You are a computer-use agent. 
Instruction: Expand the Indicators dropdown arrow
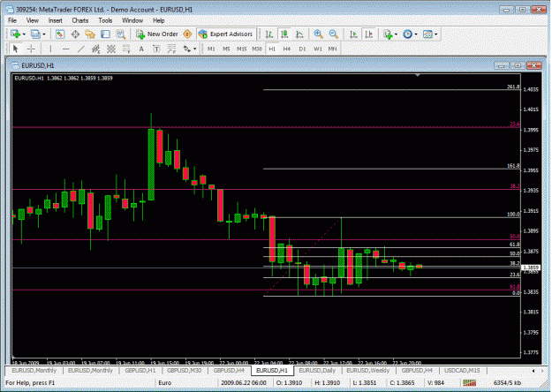pyautogui.click(x=396, y=34)
